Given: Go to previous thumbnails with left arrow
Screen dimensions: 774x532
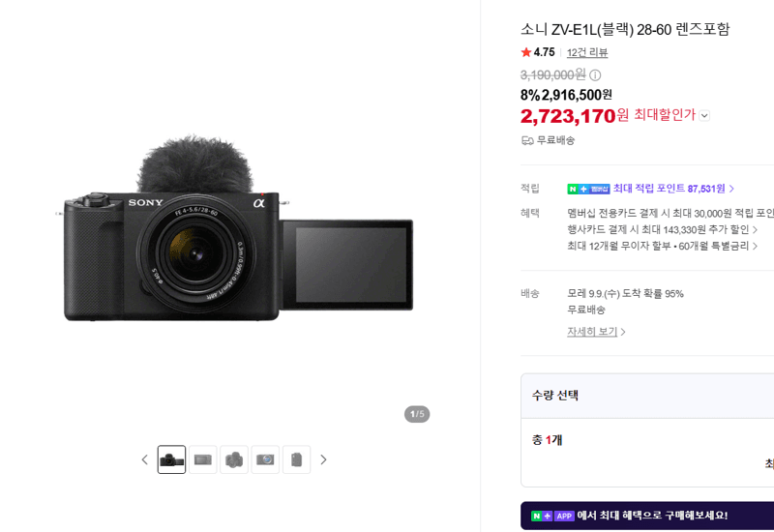Looking at the screenshot, I should point(144,459).
